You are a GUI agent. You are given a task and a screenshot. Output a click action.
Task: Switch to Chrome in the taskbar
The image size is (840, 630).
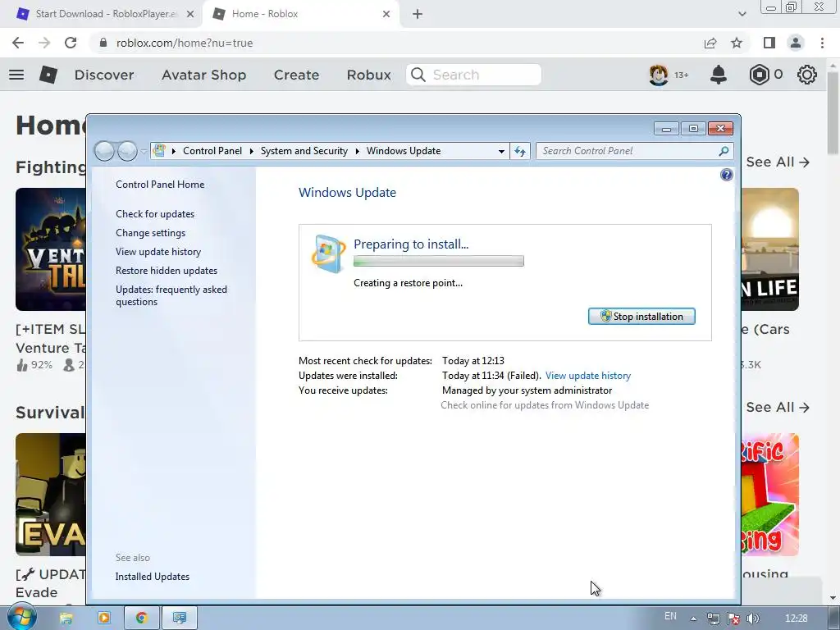tap(141, 618)
